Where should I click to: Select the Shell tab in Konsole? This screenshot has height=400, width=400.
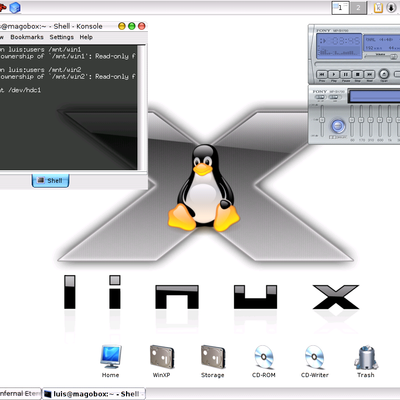[x=51, y=181]
